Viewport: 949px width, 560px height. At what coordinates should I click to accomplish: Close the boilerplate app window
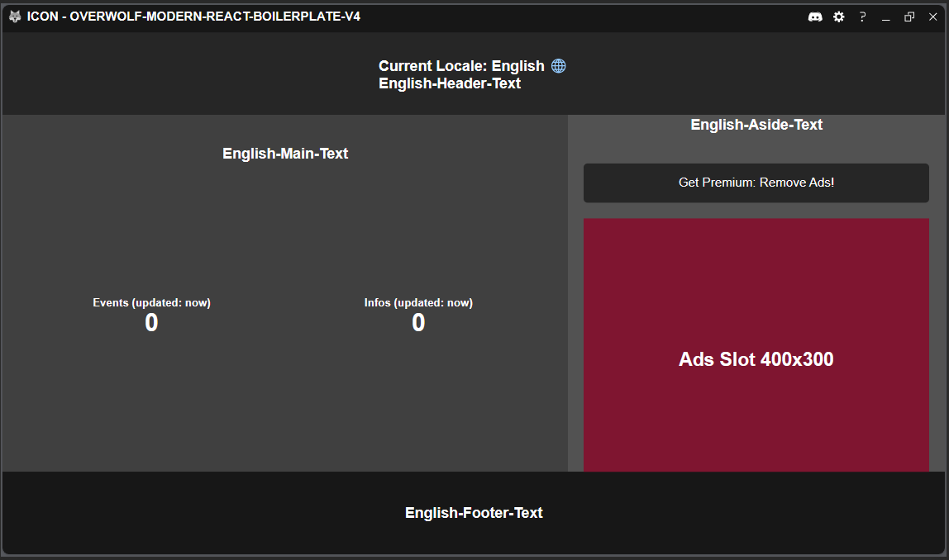coord(932,17)
